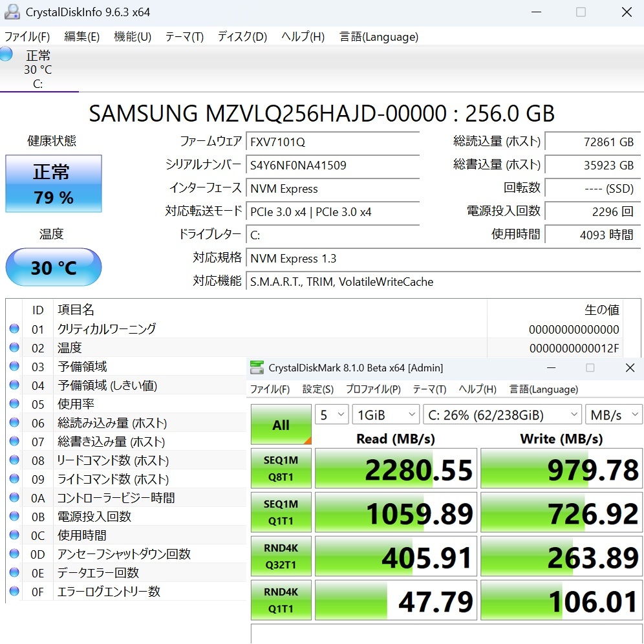
Task: Click the CrystalDiskInfo app icon in title bar
Action: tap(12, 12)
